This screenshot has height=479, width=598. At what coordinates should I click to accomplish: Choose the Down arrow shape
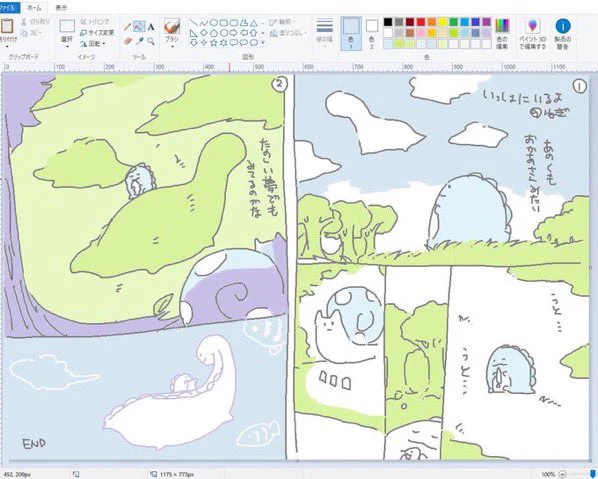194,43
